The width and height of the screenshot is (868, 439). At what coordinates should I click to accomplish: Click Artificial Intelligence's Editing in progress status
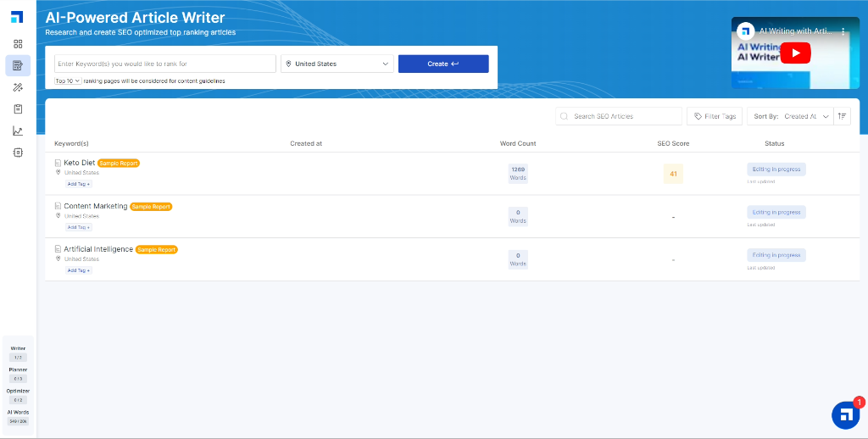click(776, 255)
